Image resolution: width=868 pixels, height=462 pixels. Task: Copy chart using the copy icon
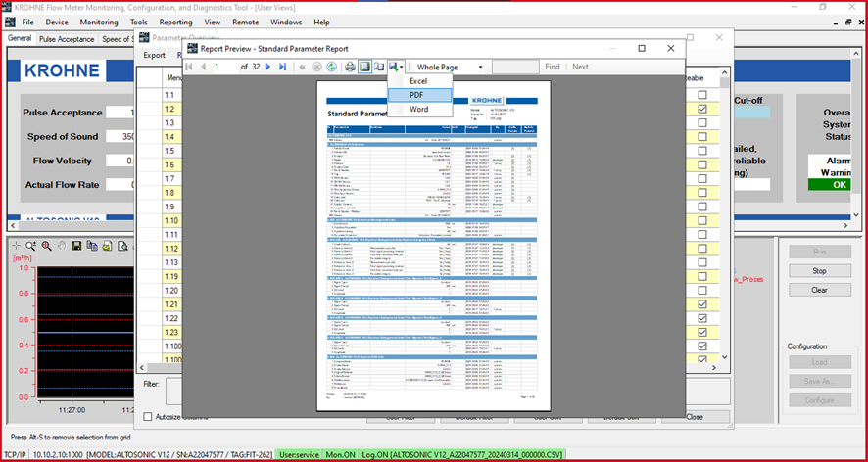tap(92, 246)
